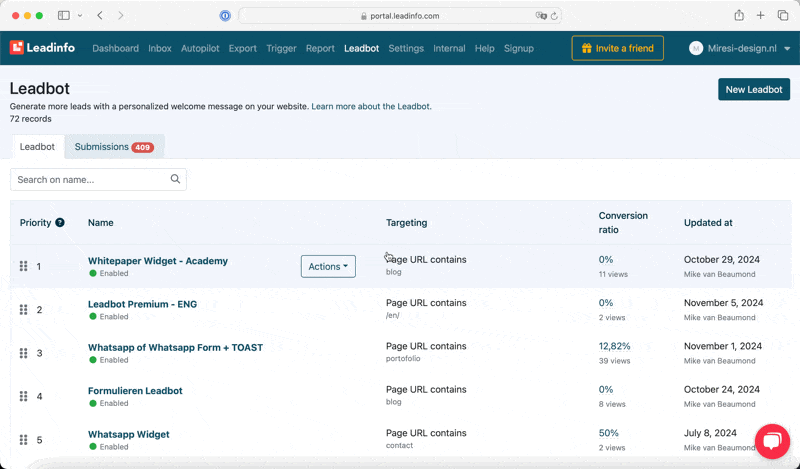Click the Updated at column header
Image resolution: width=800 pixels, height=469 pixels.
coord(708,223)
